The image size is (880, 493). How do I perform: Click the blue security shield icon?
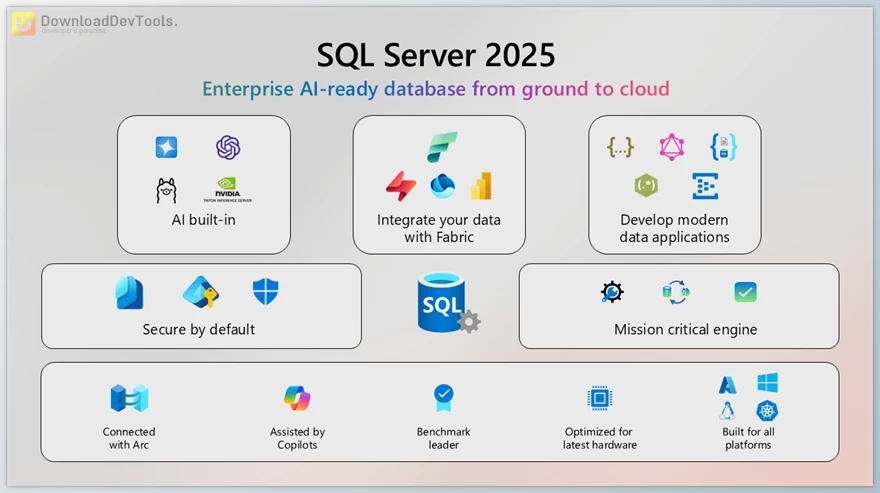pos(265,292)
